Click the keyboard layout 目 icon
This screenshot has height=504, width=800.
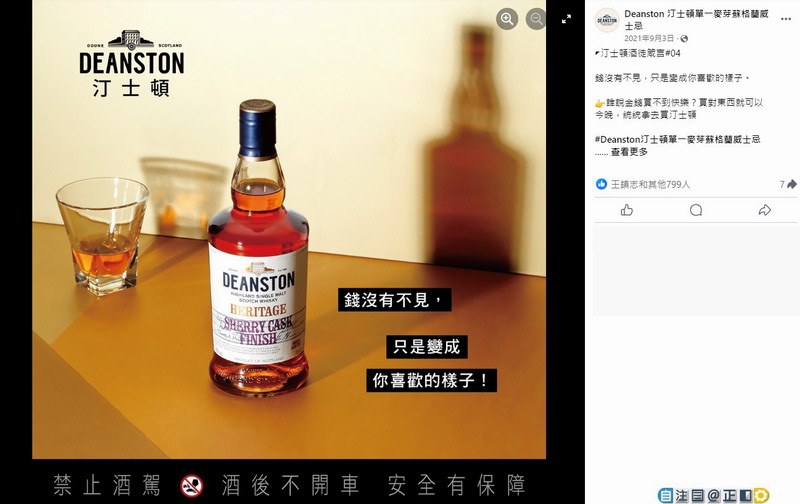[x=697, y=495]
